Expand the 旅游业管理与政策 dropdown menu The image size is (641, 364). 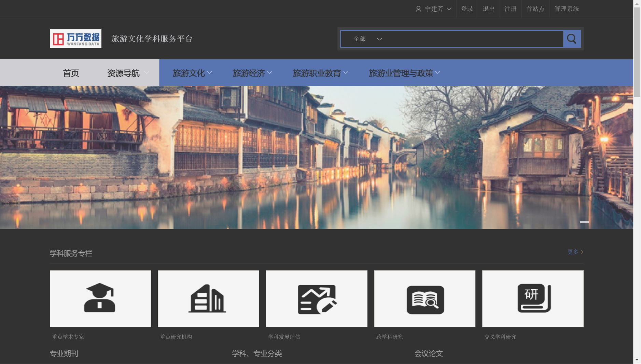[x=404, y=73]
